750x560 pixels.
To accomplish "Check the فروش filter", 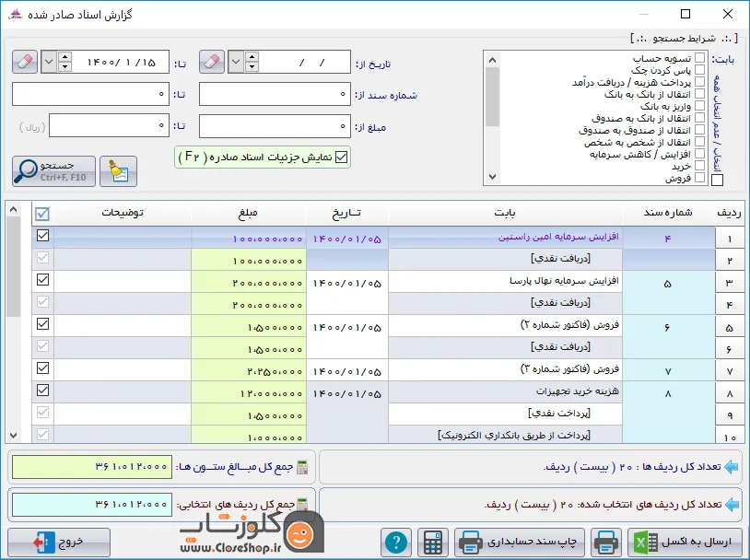I will pos(699,178).
